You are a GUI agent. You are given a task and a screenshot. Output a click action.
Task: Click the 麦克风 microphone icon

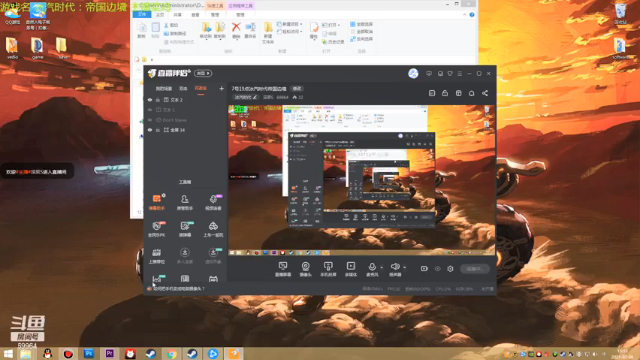(x=372, y=267)
